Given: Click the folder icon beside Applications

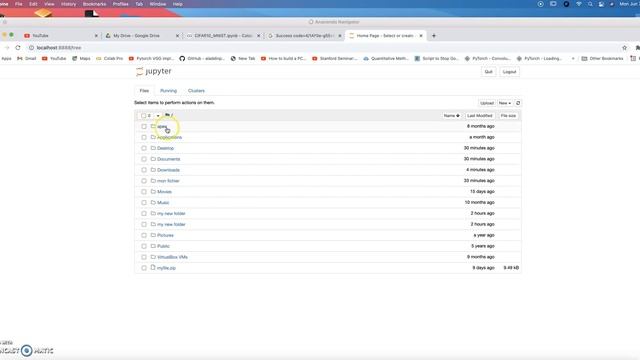Looking at the screenshot, I should (153, 137).
